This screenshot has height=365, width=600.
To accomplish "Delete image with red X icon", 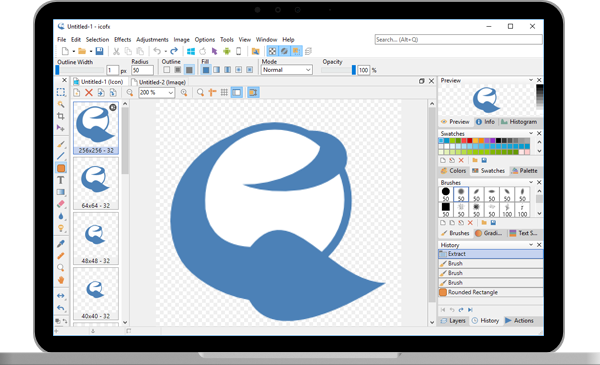I will (x=89, y=92).
